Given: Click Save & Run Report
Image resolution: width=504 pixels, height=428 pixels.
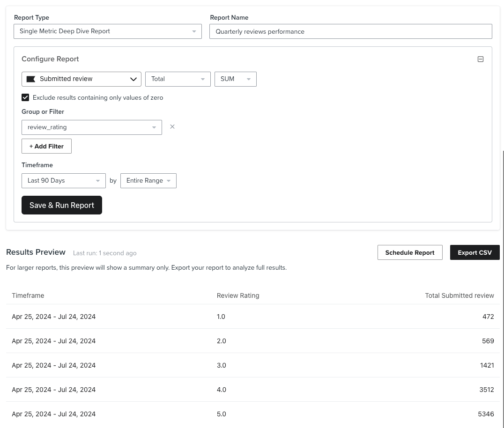Looking at the screenshot, I should tap(61, 205).
